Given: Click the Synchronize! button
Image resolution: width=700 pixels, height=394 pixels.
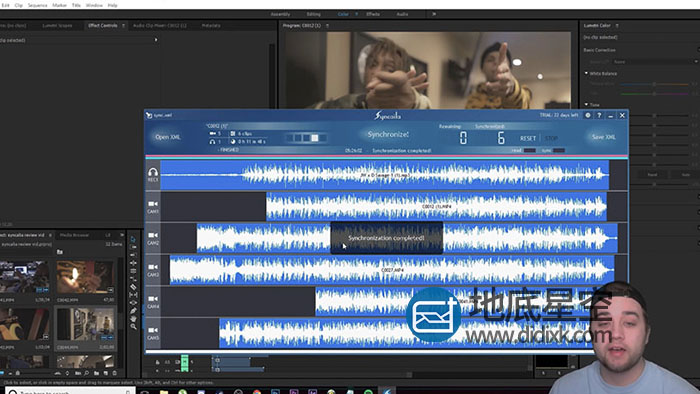Looking at the screenshot, I should [x=388, y=134].
